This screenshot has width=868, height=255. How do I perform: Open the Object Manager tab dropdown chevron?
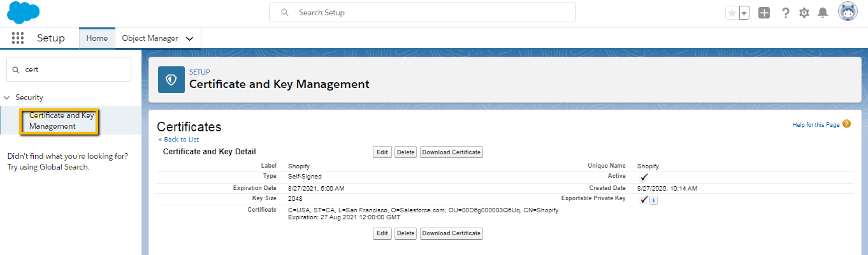[x=189, y=38]
